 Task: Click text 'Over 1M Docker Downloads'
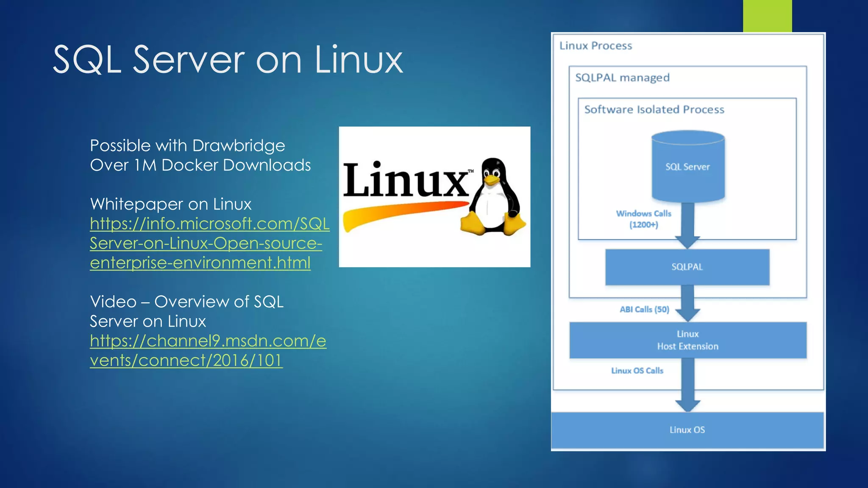point(200,165)
